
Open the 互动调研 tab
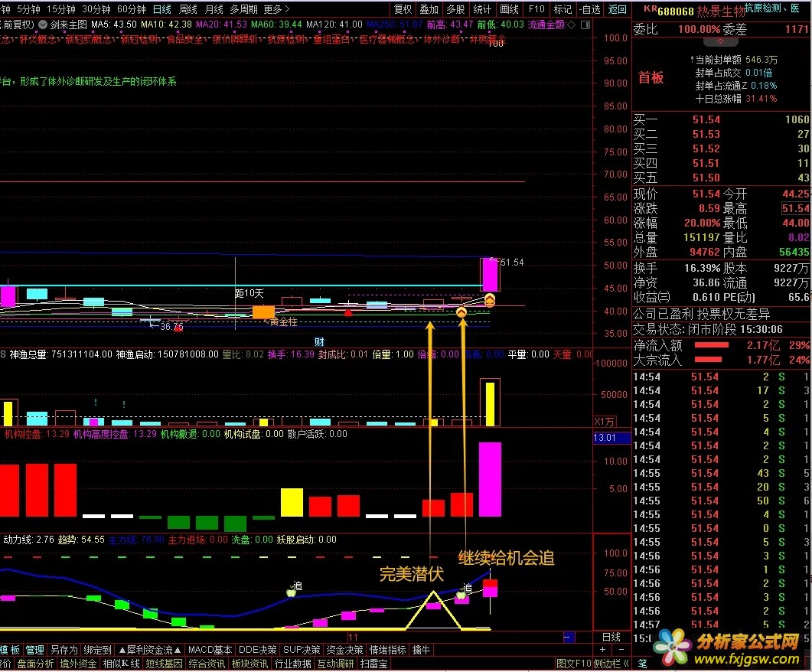[335, 664]
